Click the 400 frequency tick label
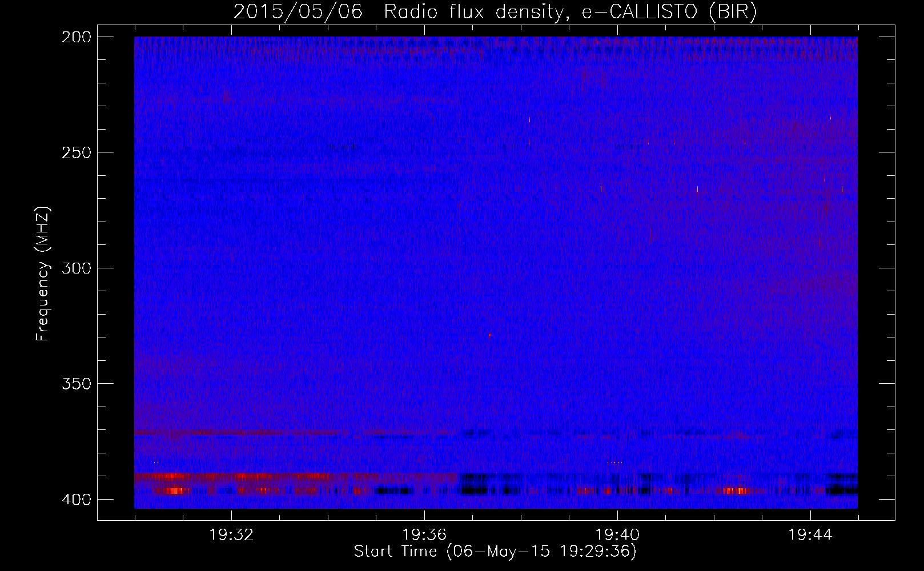The image size is (924, 571). point(76,499)
